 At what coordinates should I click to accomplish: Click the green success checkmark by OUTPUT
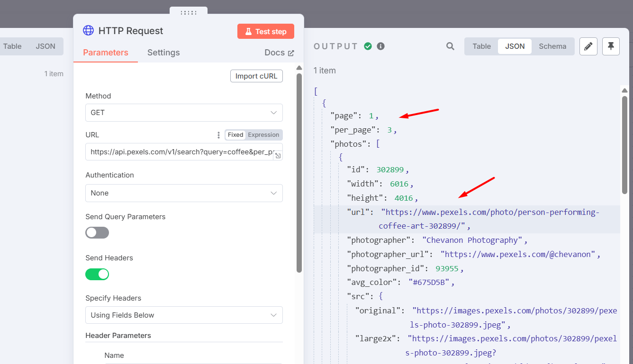(x=368, y=46)
